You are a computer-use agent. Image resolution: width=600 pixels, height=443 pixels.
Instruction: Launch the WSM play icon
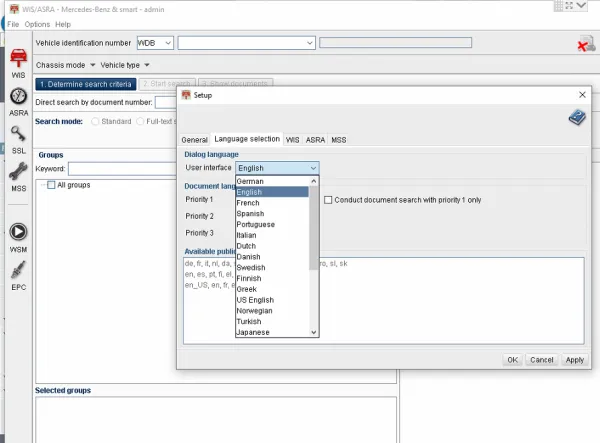(x=18, y=233)
